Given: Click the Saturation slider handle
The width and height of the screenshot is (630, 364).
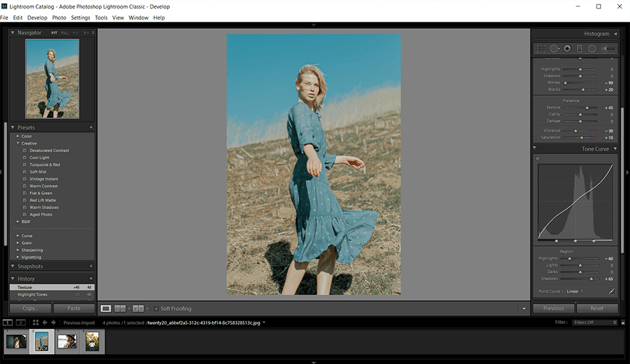Looking at the screenshot, I should point(581,138).
